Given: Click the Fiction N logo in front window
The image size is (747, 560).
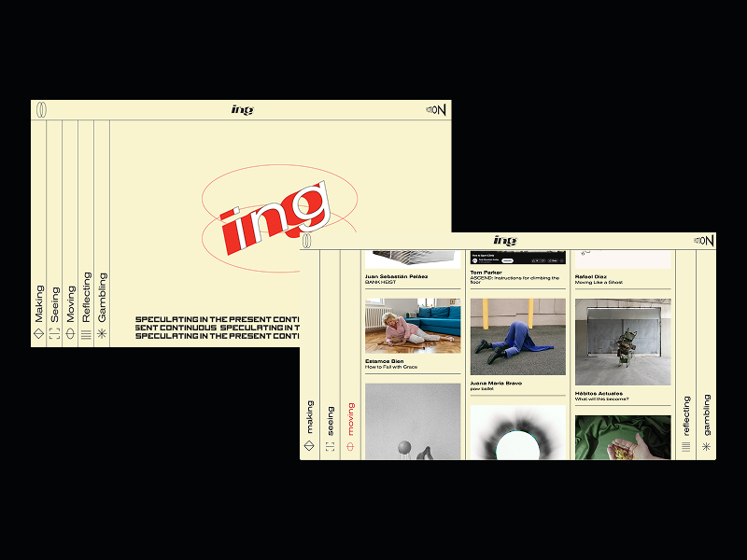Looking at the screenshot, I should (704, 241).
